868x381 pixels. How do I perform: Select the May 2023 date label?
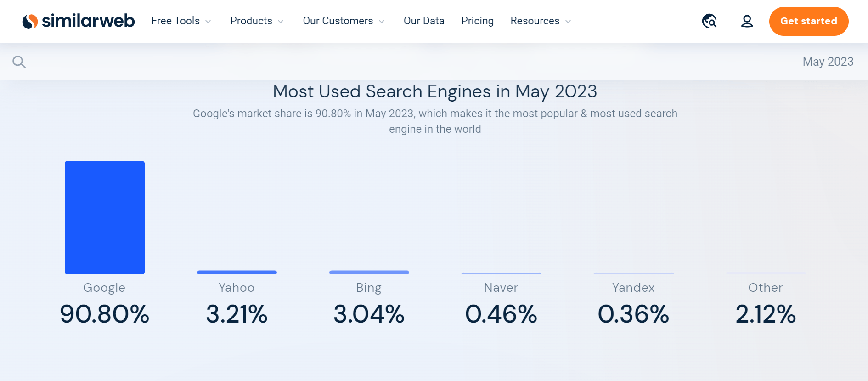pos(828,62)
